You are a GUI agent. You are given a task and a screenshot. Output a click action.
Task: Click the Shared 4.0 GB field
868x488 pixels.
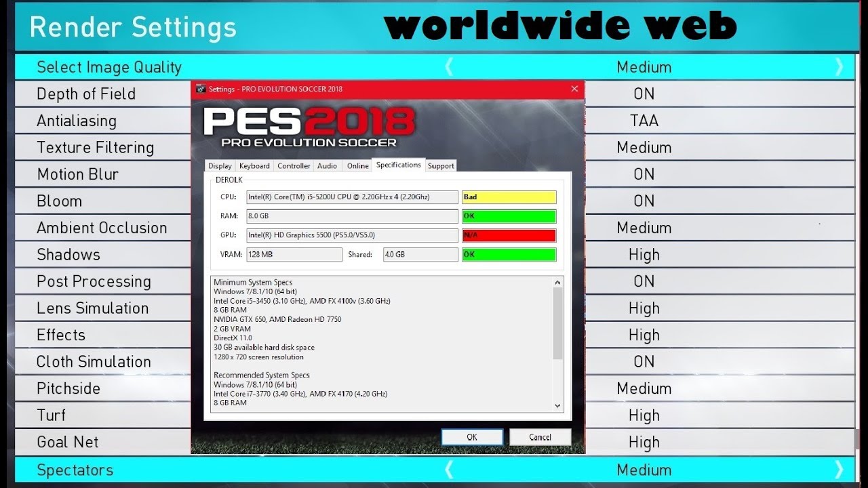(x=420, y=254)
